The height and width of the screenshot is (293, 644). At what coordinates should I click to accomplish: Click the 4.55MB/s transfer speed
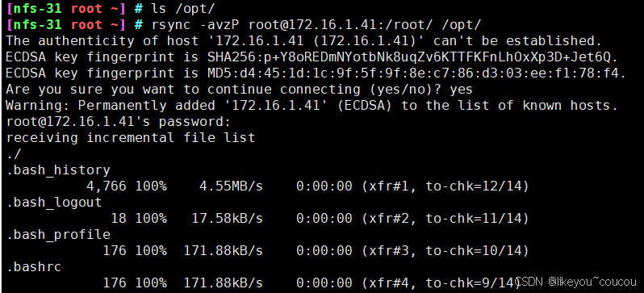point(231,186)
